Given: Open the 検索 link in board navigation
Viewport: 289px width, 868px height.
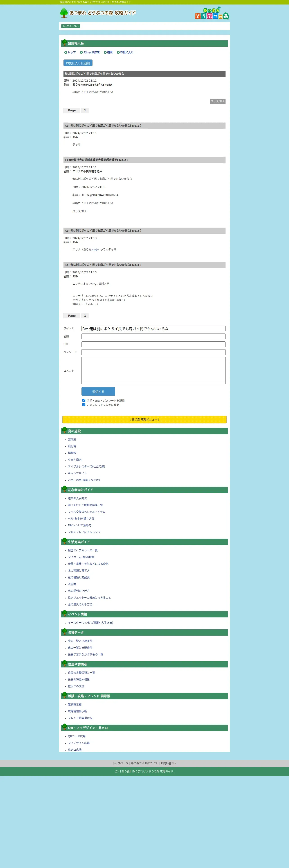Looking at the screenshot, I should click(x=110, y=52).
